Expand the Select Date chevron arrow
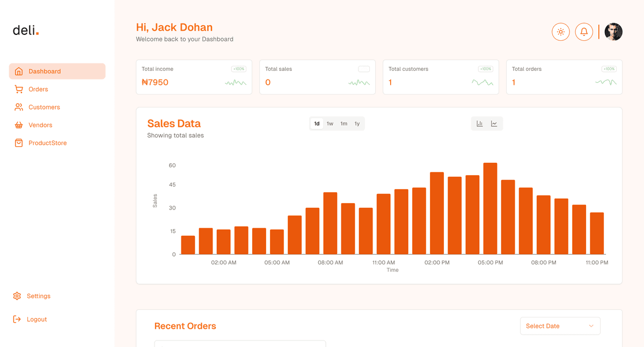 coord(591,326)
